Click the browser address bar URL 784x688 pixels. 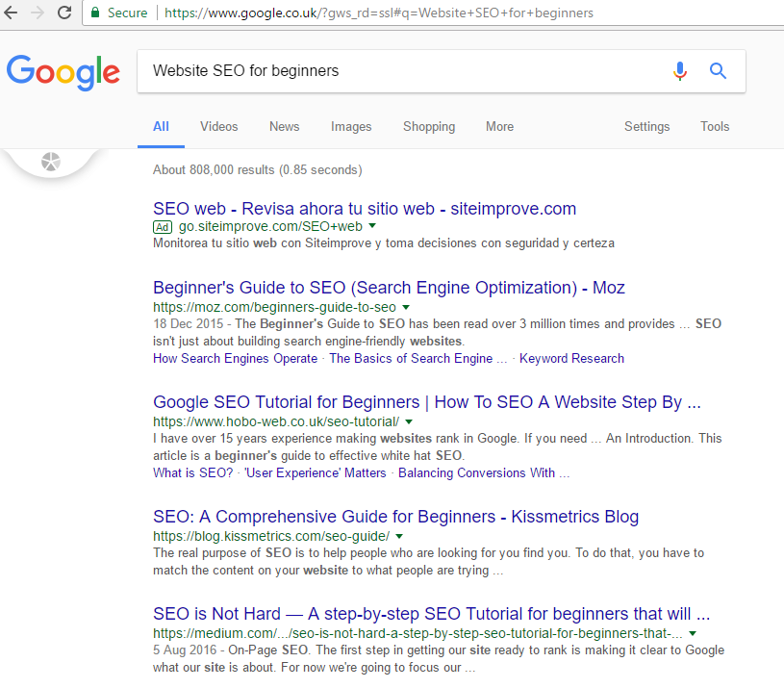(379, 13)
